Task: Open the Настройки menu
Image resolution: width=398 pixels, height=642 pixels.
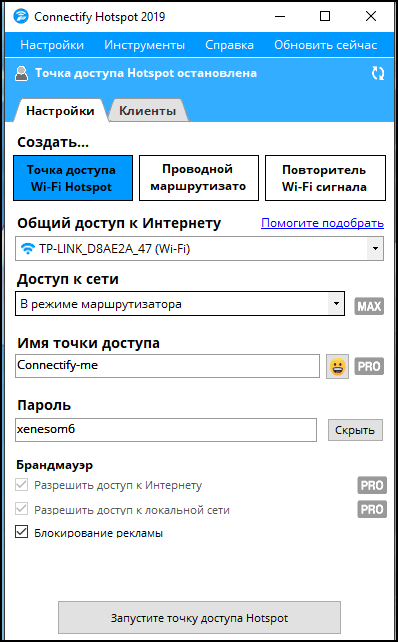Action: (x=52, y=45)
